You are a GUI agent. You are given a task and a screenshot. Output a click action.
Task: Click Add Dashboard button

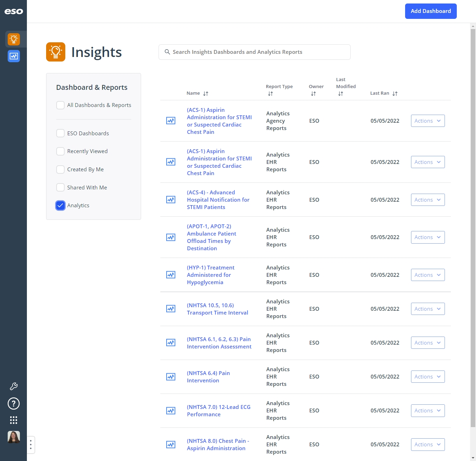click(431, 11)
